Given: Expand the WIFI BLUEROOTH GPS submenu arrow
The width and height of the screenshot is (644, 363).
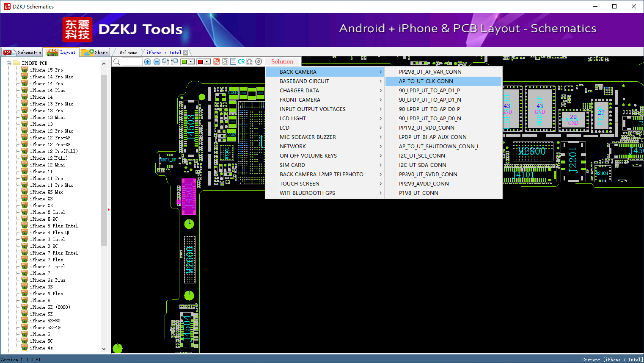Looking at the screenshot, I should pyautogui.click(x=380, y=193).
